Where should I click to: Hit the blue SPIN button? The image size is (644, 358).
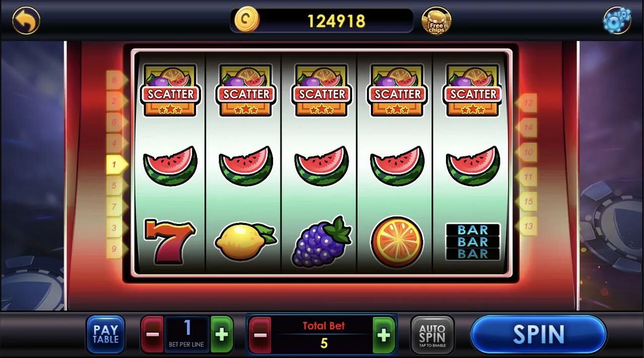coord(538,334)
